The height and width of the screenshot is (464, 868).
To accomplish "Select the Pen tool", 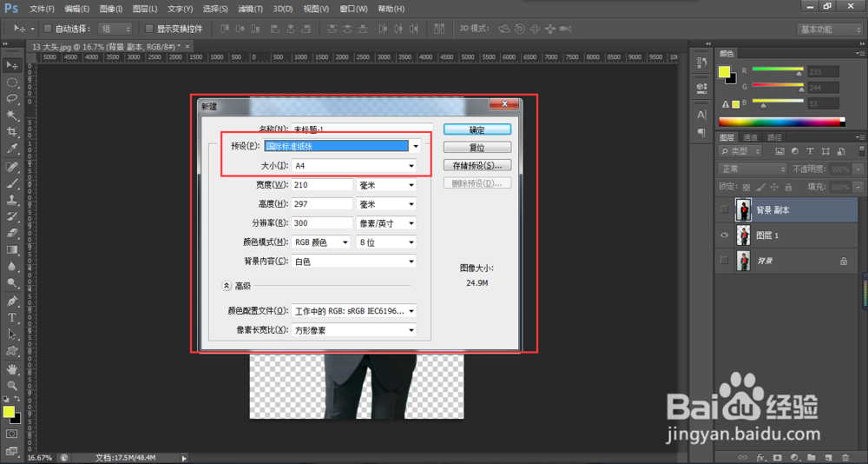I will [x=11, y=301].
